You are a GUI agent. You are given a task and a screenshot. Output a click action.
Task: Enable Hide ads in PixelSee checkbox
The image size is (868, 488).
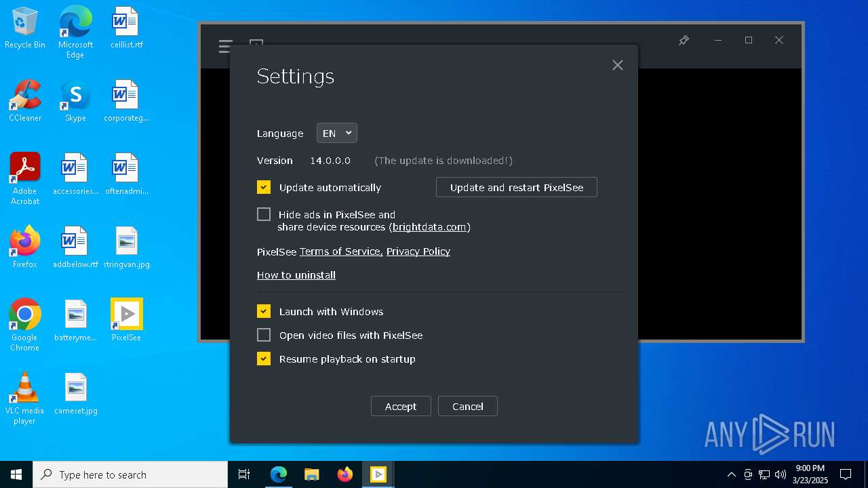tap(264, 214)
